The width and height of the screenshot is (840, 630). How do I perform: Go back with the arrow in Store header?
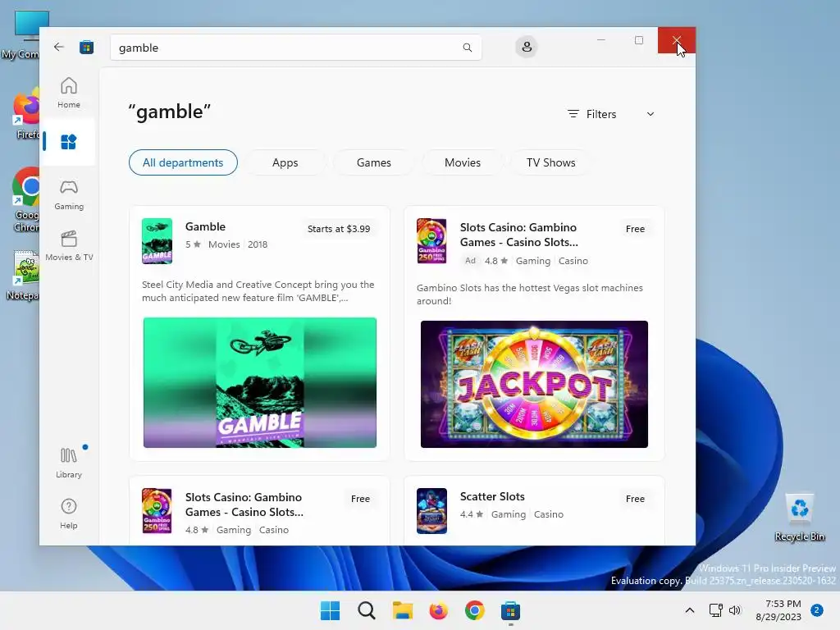[x=59, y=47]
